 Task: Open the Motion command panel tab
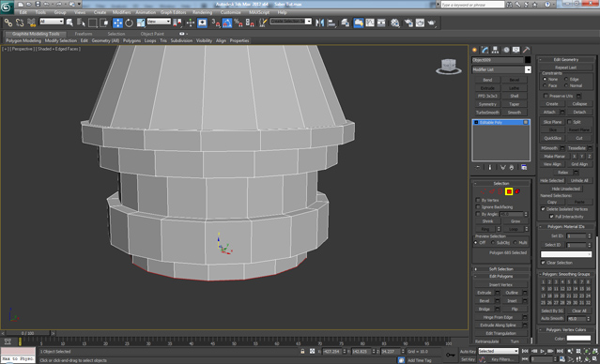[506, 50]
